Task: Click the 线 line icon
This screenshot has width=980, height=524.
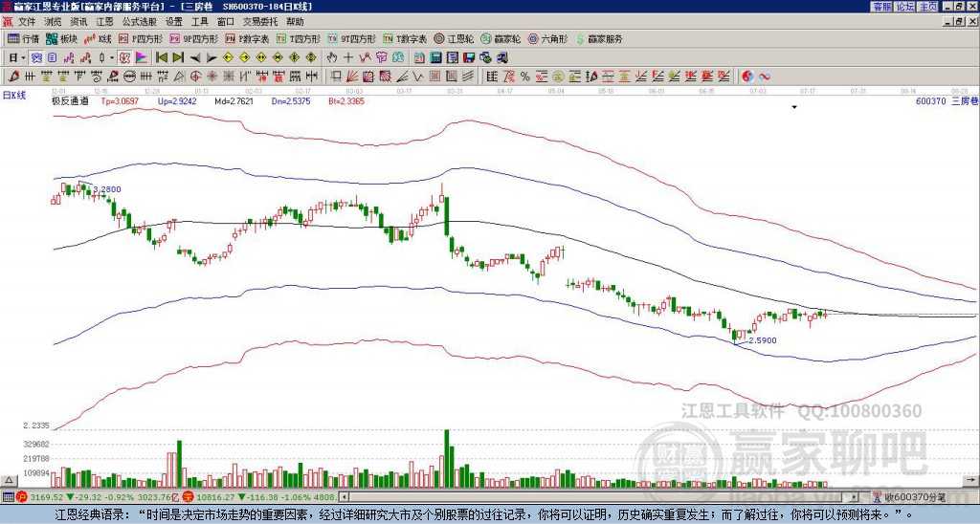Action: click(398, 58)
